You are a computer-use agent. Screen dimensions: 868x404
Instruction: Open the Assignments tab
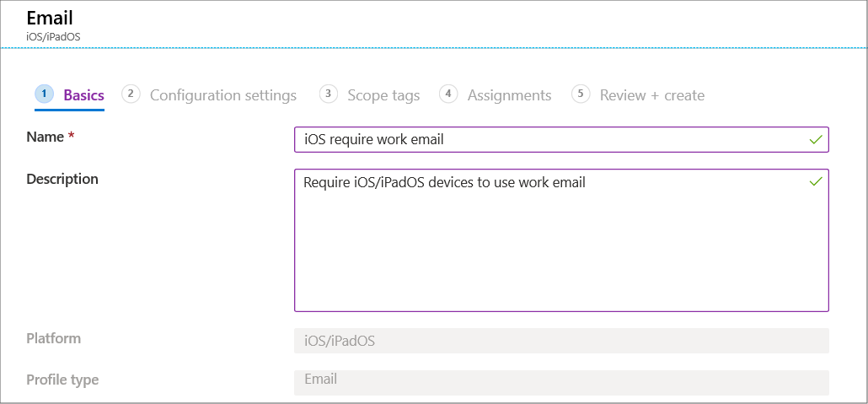coord(509,95)
